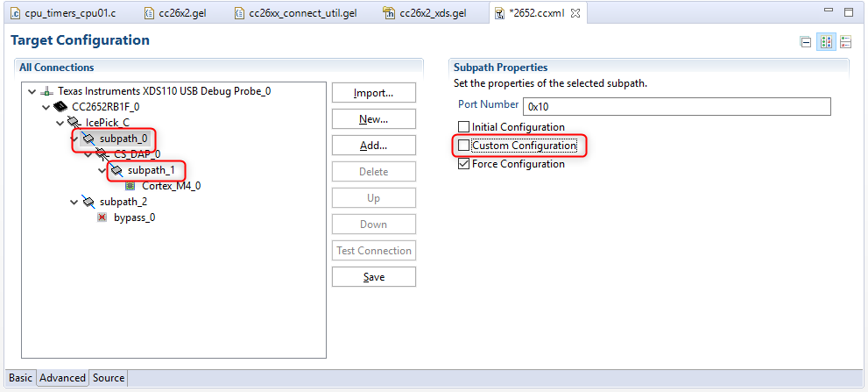Click the New... button

pos(374,118)
